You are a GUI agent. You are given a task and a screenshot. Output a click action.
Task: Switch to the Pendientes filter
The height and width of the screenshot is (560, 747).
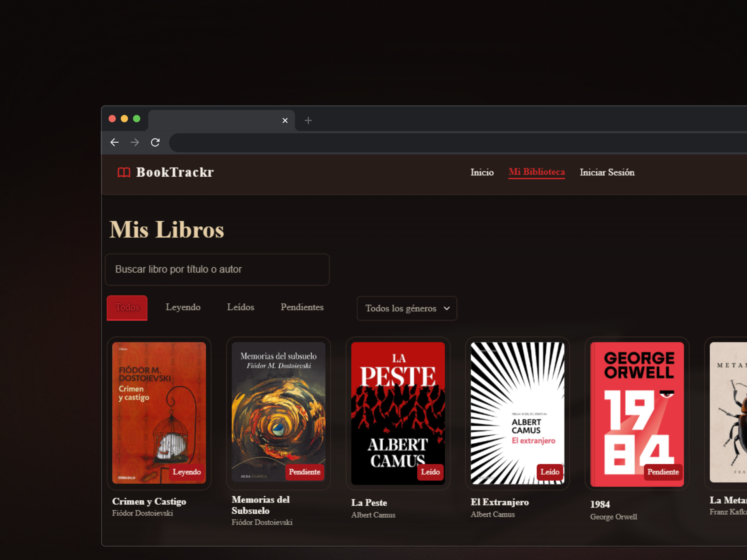pyautogui.click(x=302, y=307)
